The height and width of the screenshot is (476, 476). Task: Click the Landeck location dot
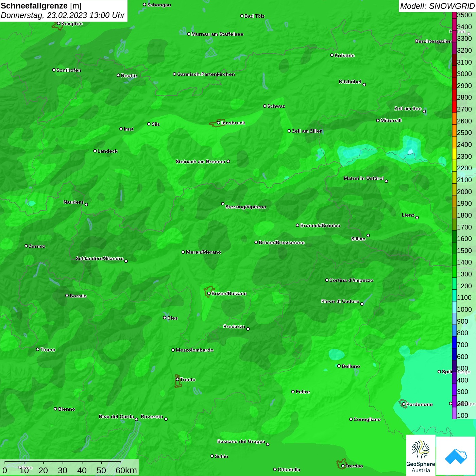(95, 151)
